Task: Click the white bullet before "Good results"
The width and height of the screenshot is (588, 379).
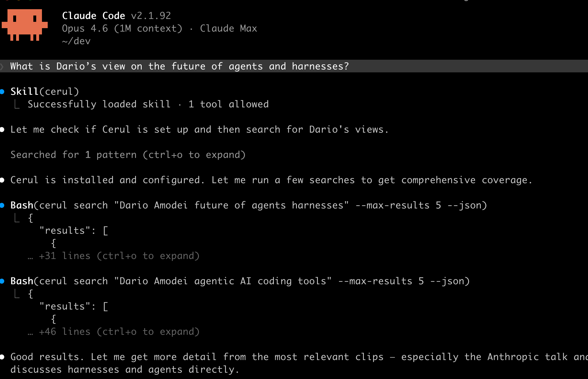Action: [x=2, y=357]
